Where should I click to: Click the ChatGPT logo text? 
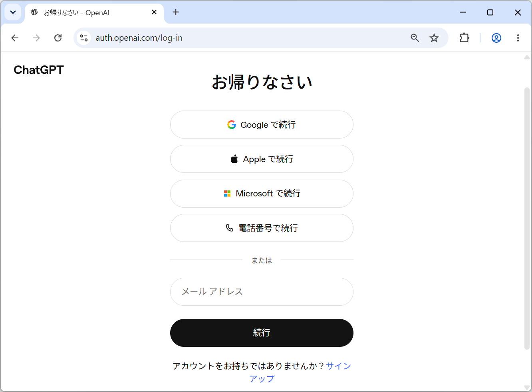click(39, 70)
